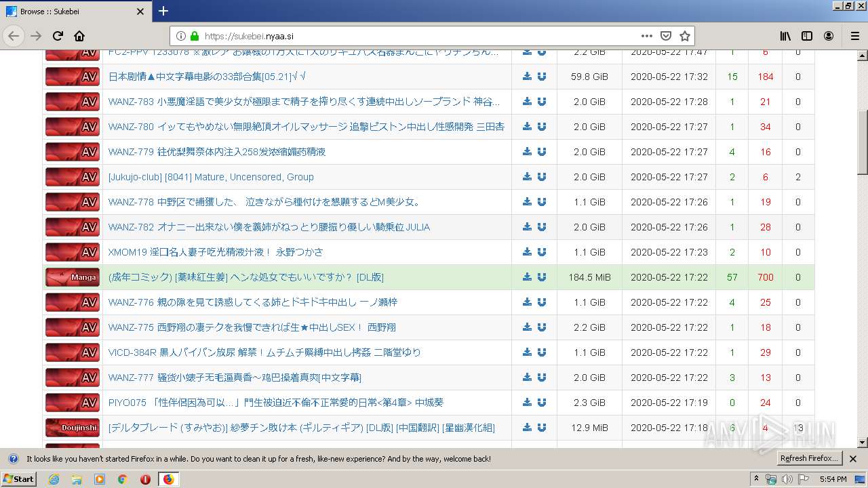Open magnet link for Jukujo-club 8041 row
This screenshot has width=868, height=488.
tap(542, 177)
